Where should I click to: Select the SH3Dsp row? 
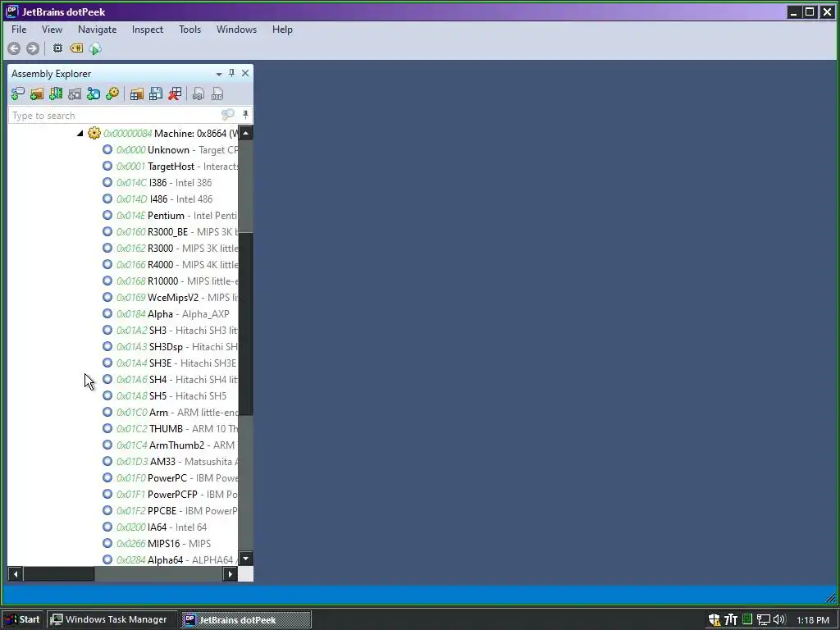pyautogui.click(x=171, y=347)
